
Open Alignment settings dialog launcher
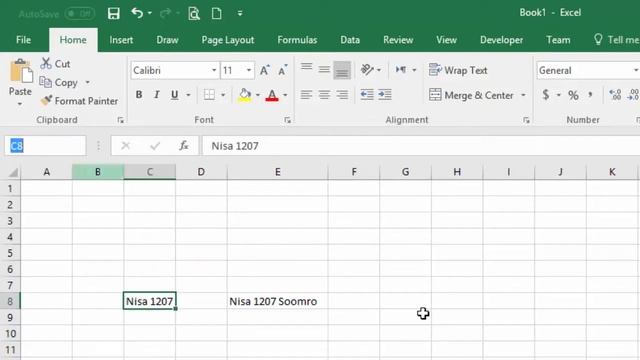pos(526,120)
